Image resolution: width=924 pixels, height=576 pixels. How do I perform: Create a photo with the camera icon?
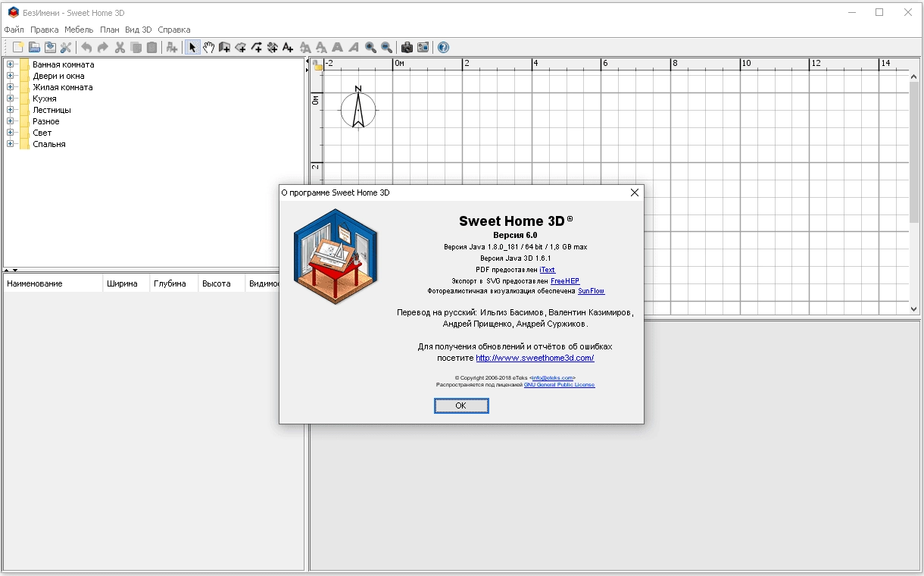[x=407, y=48]
